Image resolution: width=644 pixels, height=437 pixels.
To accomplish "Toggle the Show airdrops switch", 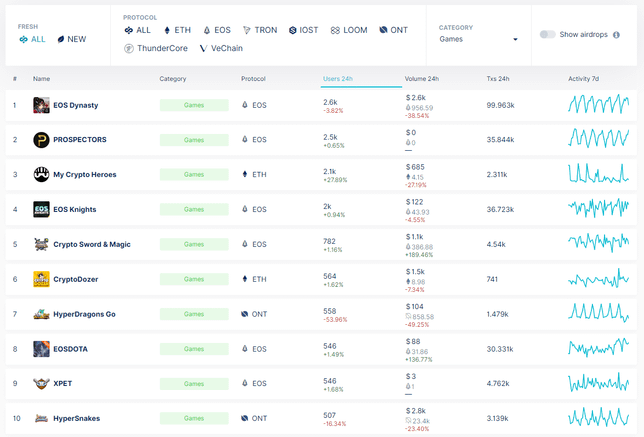I will click(547, 34).
